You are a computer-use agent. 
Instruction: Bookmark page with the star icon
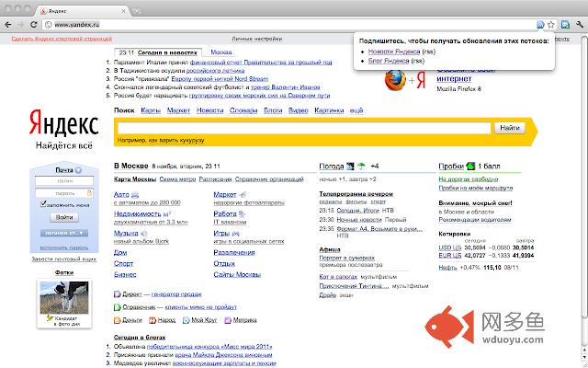coord(550,25)
